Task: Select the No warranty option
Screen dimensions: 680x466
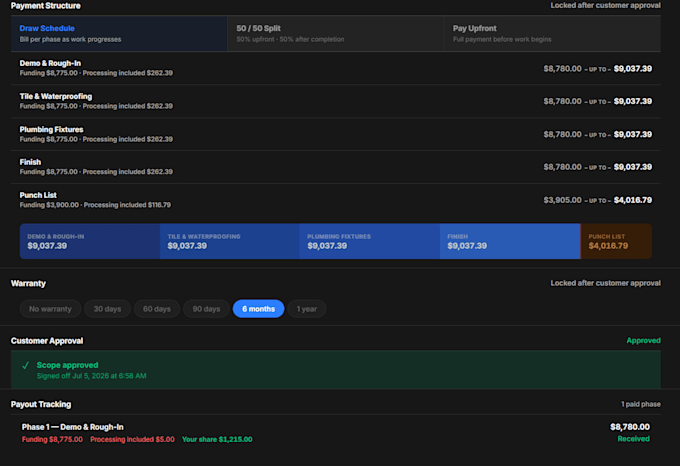Action: coord(50,309)
